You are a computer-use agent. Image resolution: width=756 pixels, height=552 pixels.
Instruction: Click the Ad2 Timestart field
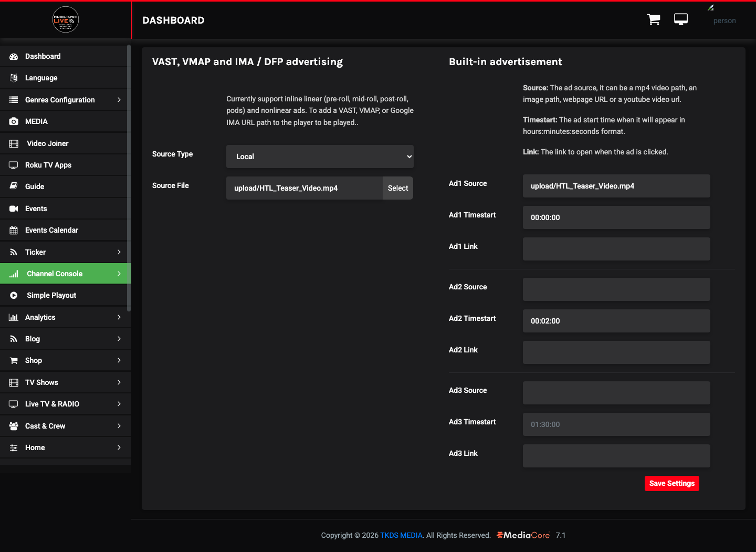[616, 321]
